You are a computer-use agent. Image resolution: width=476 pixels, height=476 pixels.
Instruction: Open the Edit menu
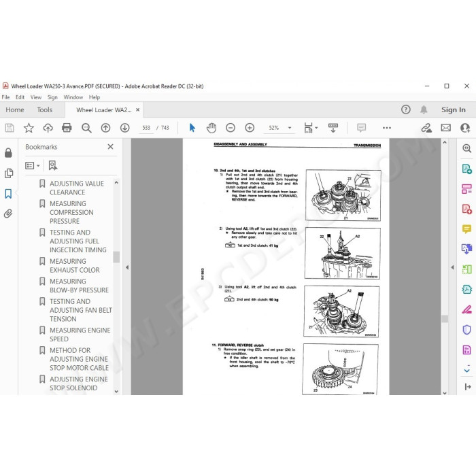pyautogui.click(x=20, y=97)
